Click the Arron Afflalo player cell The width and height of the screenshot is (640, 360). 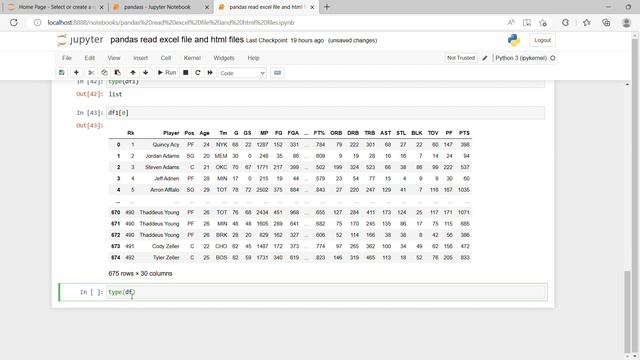coord(164,190)
